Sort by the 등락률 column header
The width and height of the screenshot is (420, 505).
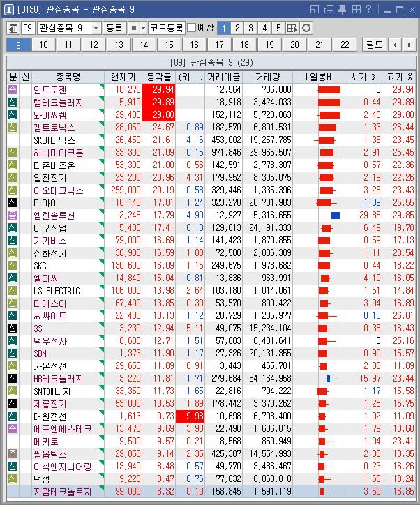point(159,77)
